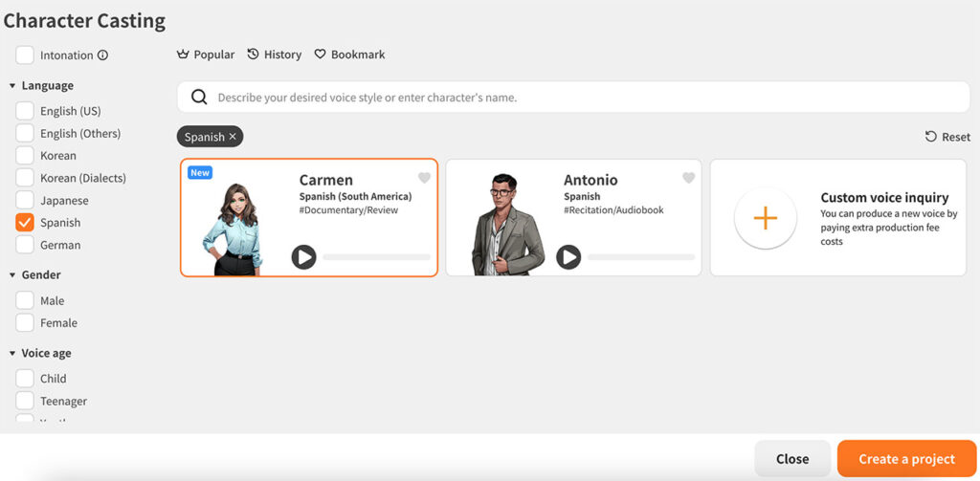Collapse the Voice age section
980x481 pixels.
[12, 354]
